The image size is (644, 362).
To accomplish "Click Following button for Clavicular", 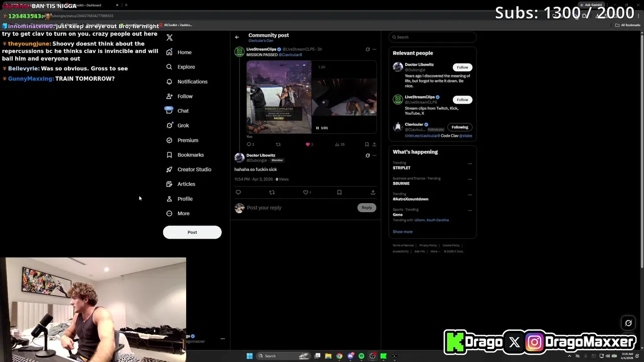I will pos(460,127).
